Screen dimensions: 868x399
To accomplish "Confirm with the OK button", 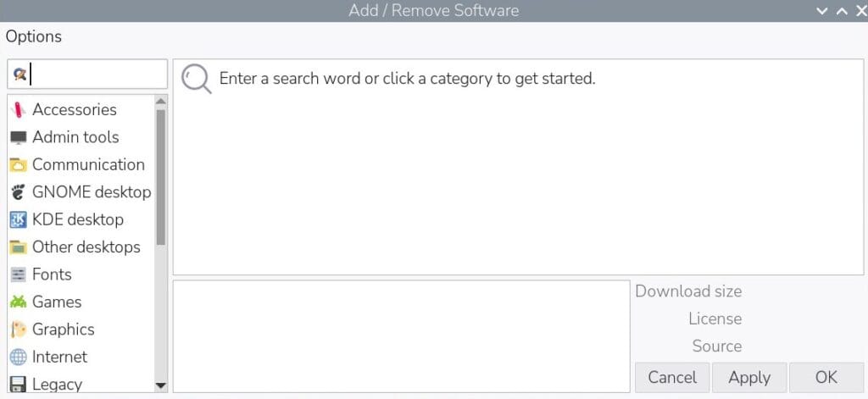I will click(x=826, y=378).
